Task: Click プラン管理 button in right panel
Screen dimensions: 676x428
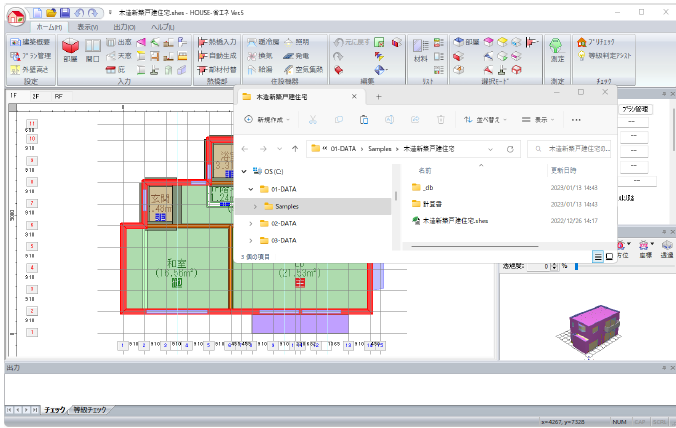Action: point(635,109)
